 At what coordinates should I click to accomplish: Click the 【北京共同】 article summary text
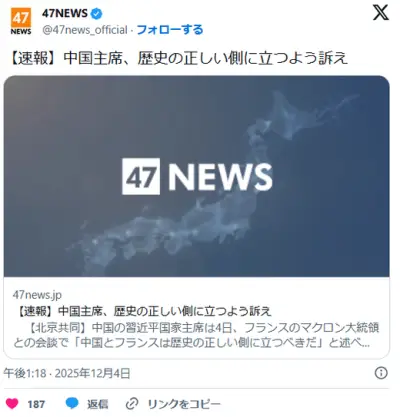pyautogui.click(x=197, y=335)
